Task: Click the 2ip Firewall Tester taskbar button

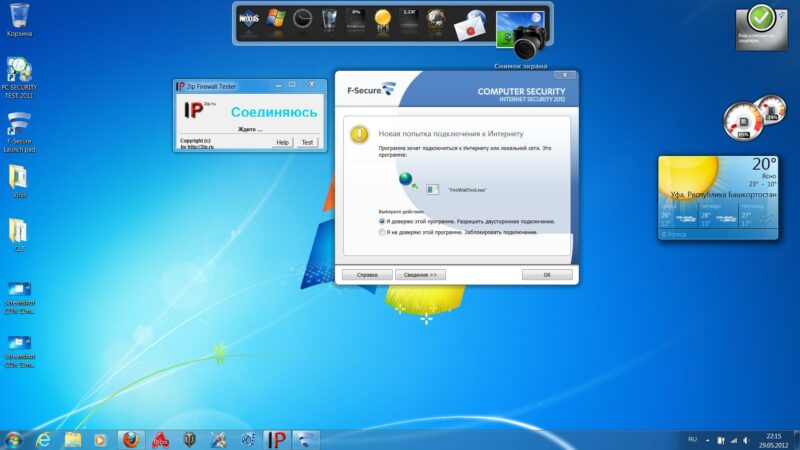Action: pyautogui.click(x=277, y=440)
